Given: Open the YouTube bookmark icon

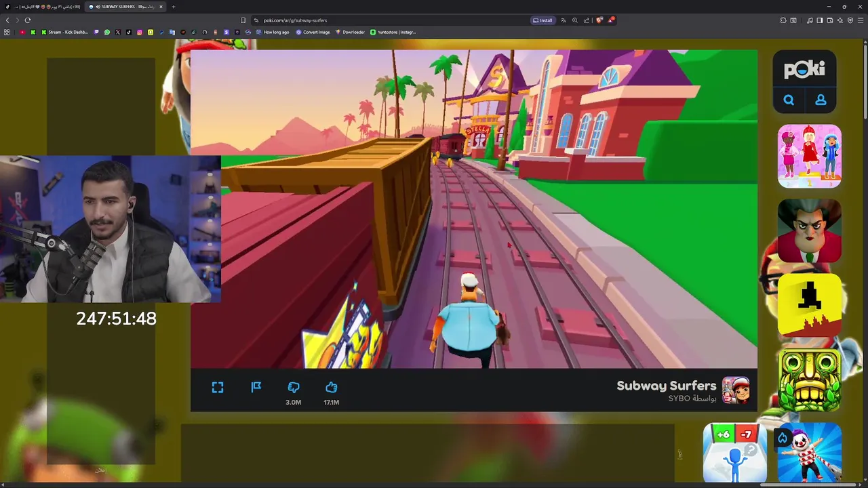Looking at the screenshot, I should click(22, 32).
